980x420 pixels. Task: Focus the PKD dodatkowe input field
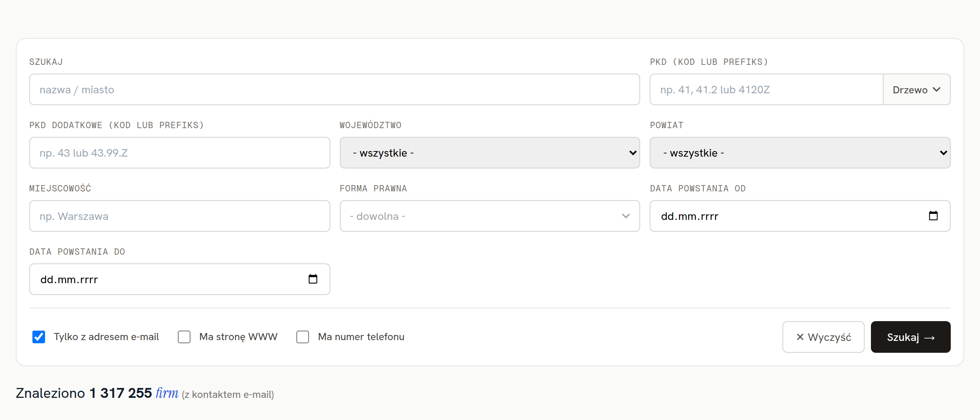pos(179,153)
